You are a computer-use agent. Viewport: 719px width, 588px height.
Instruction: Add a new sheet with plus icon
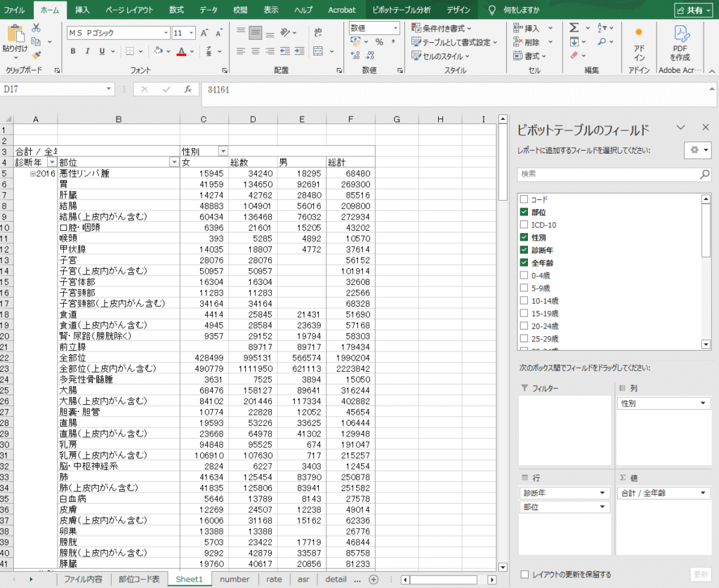374,580
